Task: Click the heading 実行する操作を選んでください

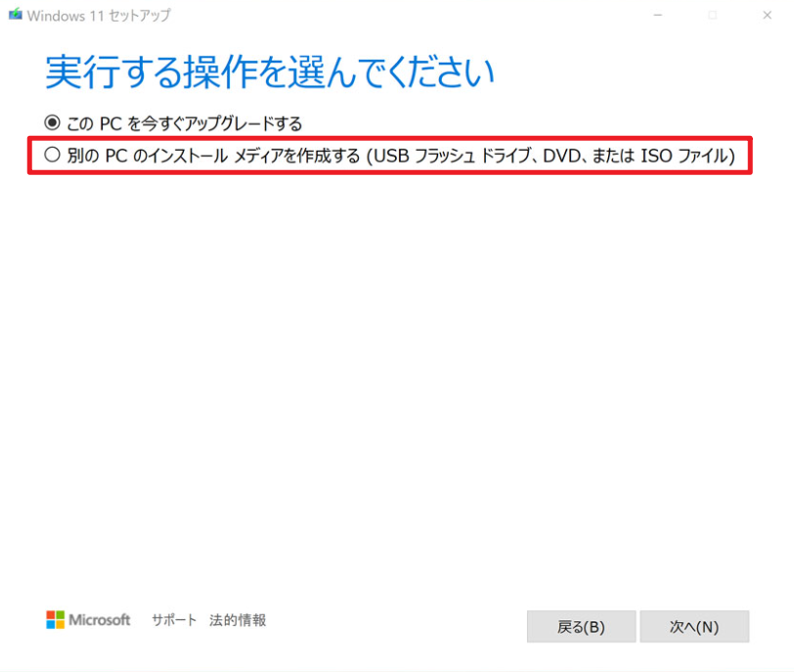Action: (x=270, y=72)
